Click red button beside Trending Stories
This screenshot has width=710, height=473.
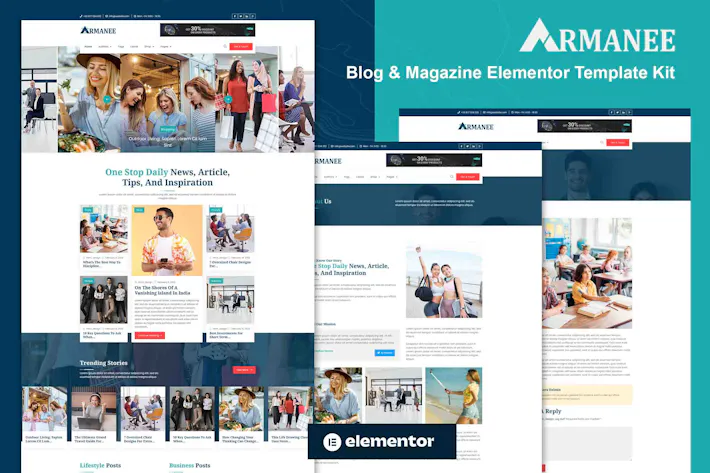244,370
